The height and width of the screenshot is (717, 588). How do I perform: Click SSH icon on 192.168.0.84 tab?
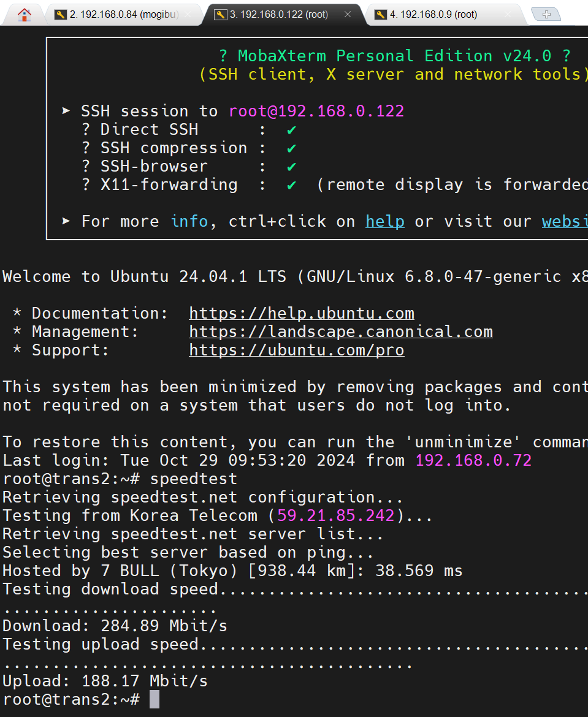point(61,15)
